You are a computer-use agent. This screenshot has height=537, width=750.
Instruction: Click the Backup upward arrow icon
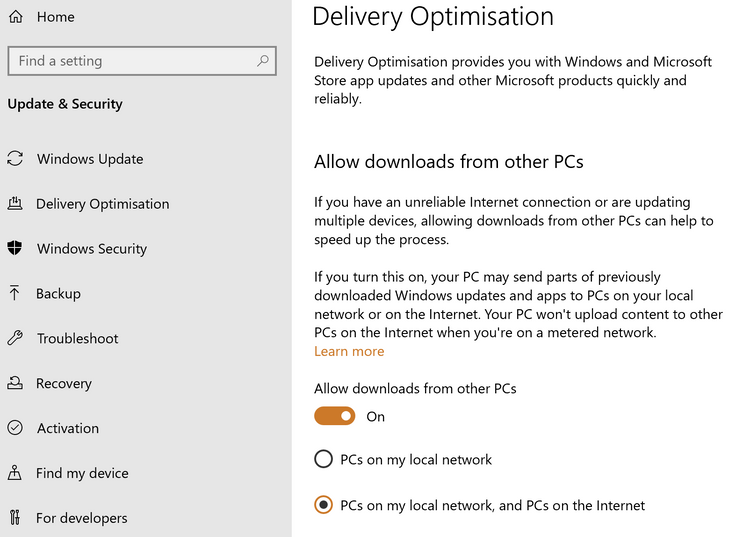pos(14,293)
